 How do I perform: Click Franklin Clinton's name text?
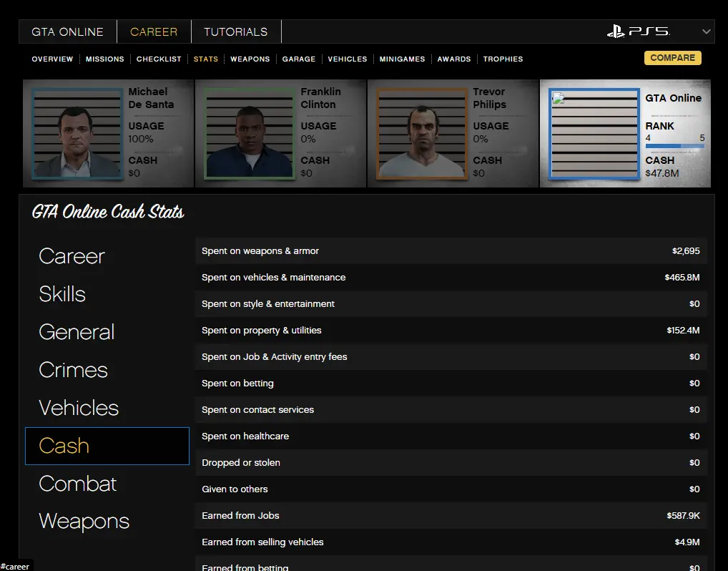point(320,98)
